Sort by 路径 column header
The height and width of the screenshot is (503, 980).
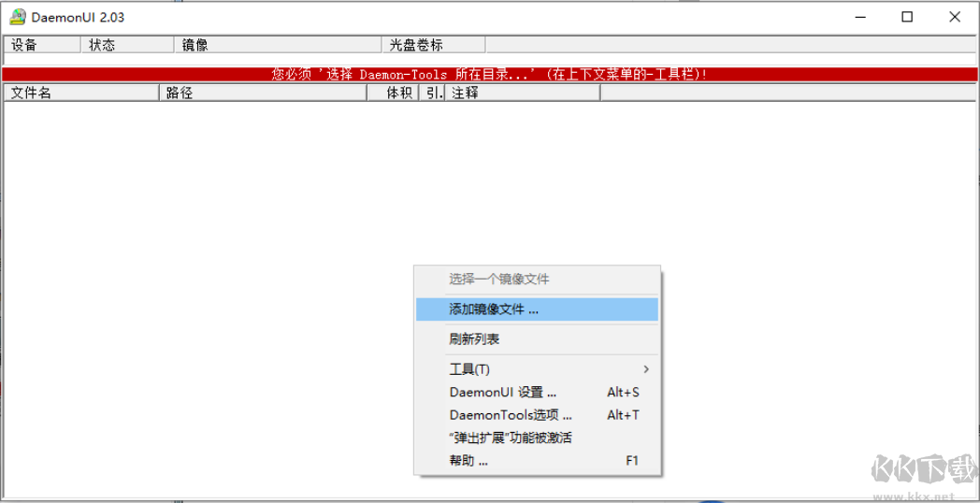pos(263,93)
